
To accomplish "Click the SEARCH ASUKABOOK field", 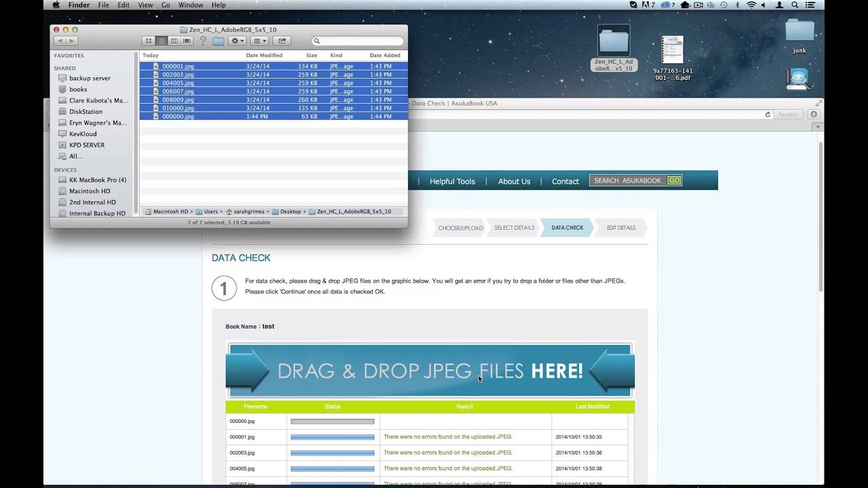I will pyautogui.click(x=628, y=180).
